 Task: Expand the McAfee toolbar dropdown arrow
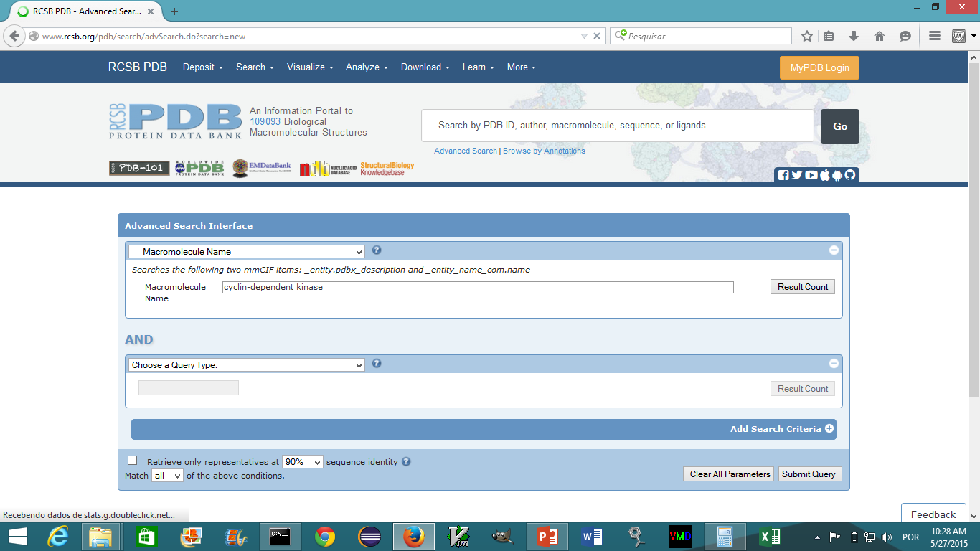[x=974, y=36]
